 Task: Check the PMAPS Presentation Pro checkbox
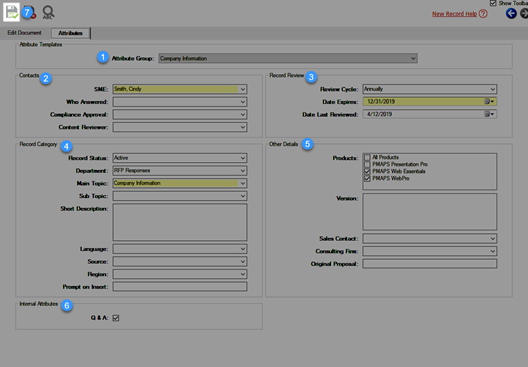367,164
